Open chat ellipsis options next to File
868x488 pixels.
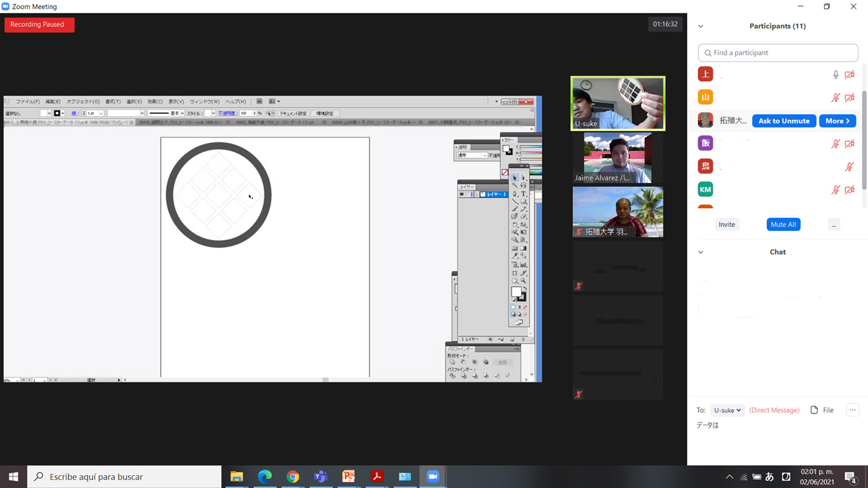tap(852, 410)
